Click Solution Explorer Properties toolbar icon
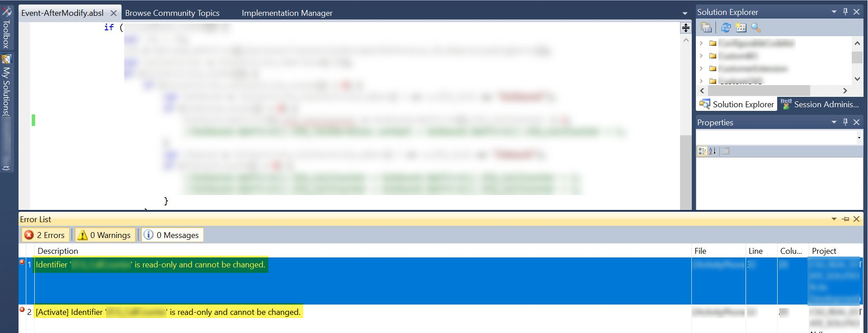 [x=707, y=28]
